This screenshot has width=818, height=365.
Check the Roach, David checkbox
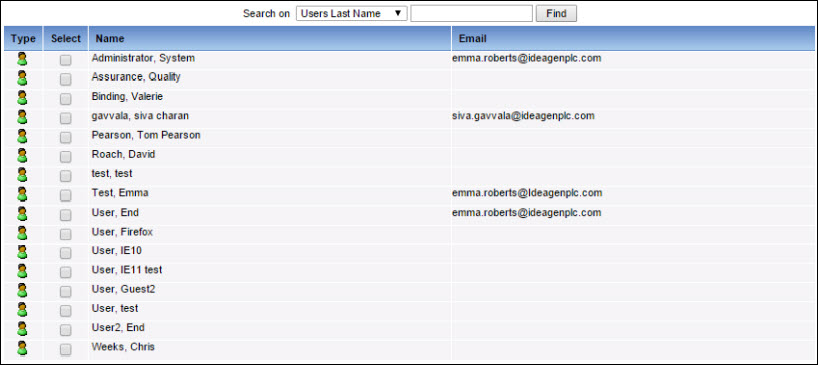65,157
